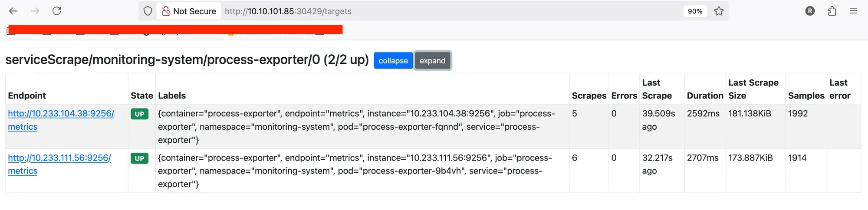Collapse the process-exporter target group
The image size is (868, 210).
coord(393,61)
